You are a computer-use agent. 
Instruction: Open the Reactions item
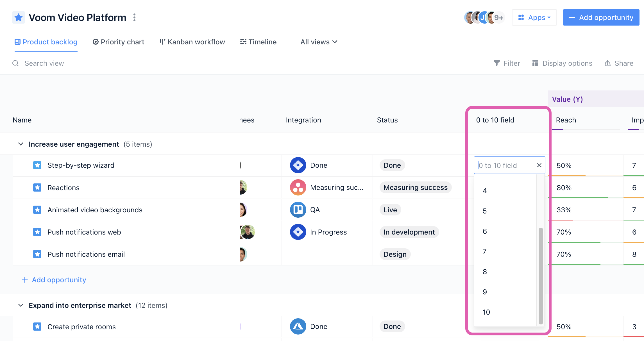tap(64, 188)
